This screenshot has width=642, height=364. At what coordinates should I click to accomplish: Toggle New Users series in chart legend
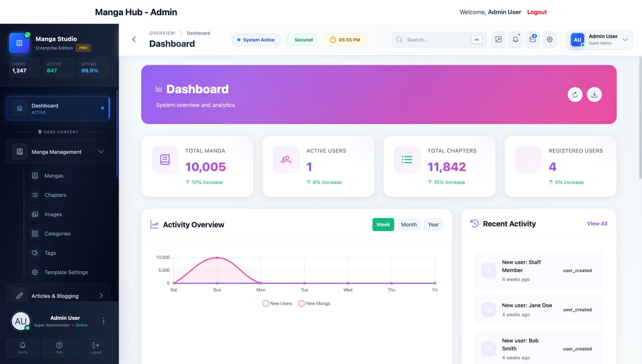(x=277, y=303)
